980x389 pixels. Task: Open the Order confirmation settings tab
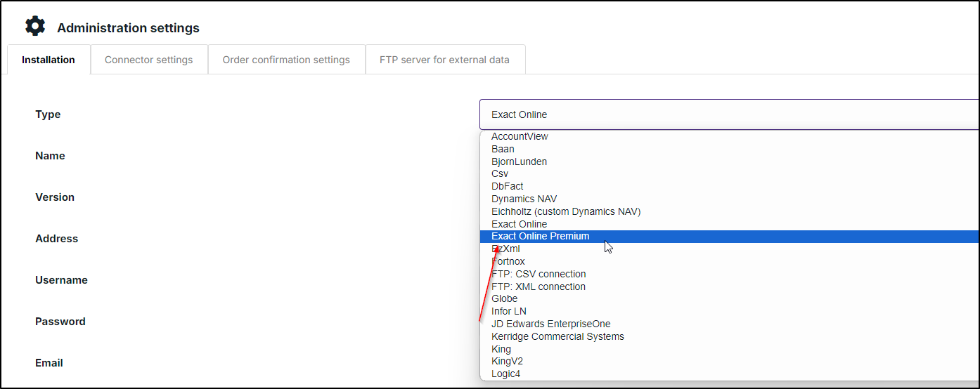tap(286, 60)
